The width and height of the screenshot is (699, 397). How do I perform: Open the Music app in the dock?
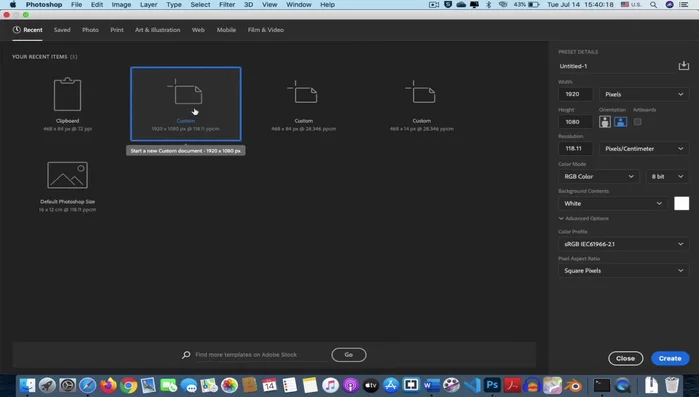click(x=330, y=385)
